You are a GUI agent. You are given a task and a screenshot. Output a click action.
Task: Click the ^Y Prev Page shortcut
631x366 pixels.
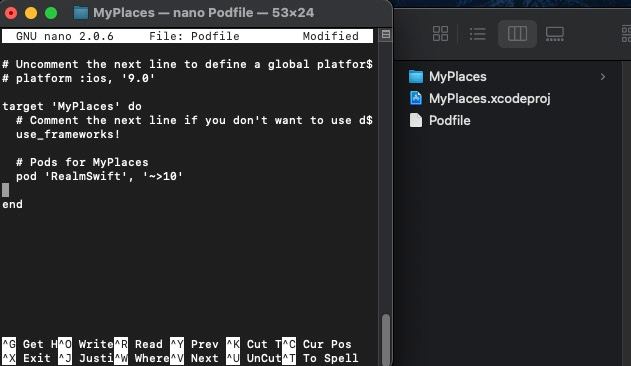(x=194, y=344)
